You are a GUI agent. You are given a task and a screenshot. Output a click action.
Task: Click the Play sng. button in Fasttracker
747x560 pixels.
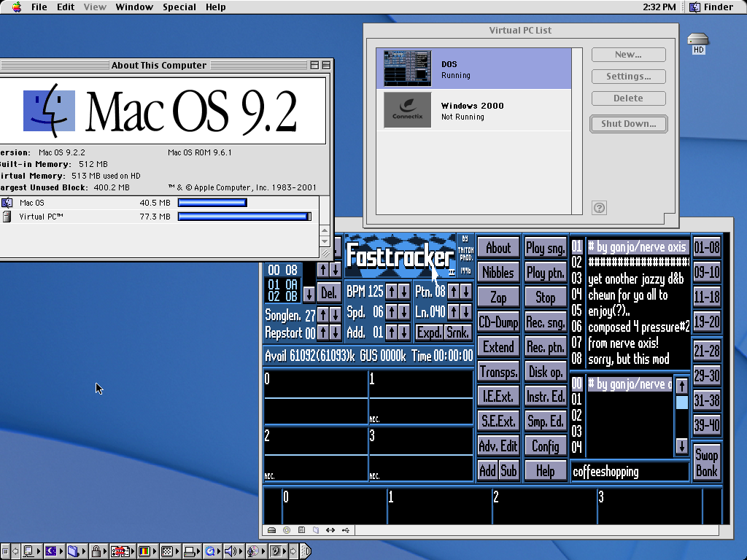[x=546, y=248]
